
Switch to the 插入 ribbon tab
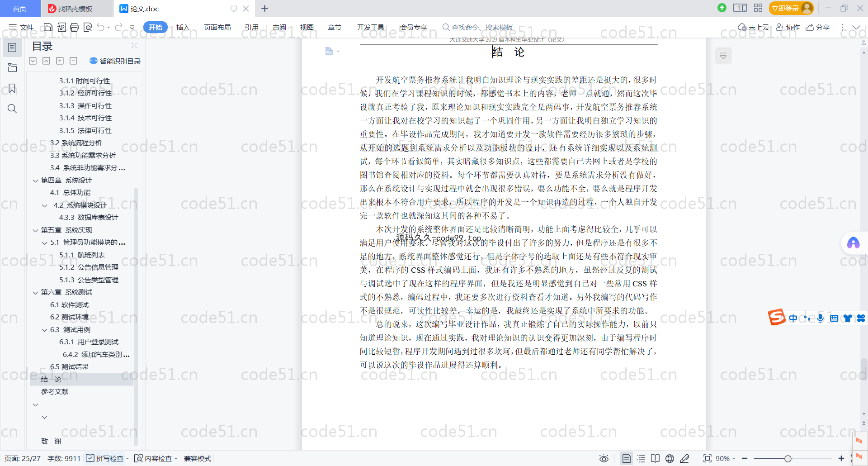[183, 27]
